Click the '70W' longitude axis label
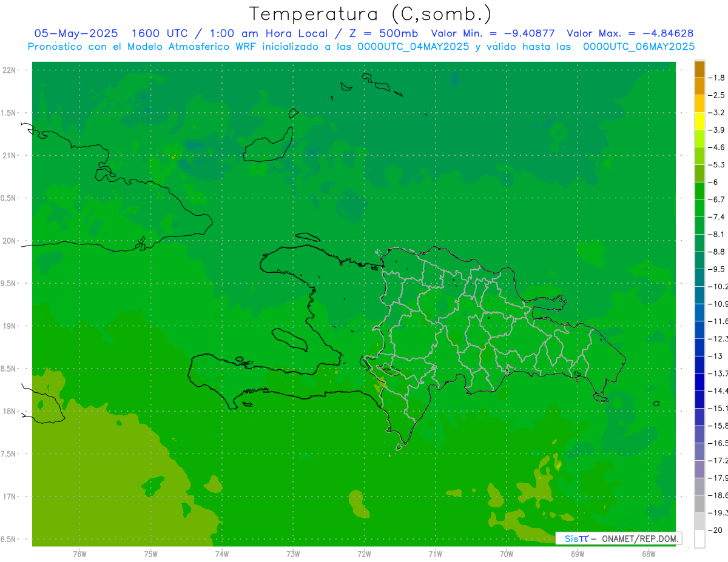728x562 pixels. [507, 554]
